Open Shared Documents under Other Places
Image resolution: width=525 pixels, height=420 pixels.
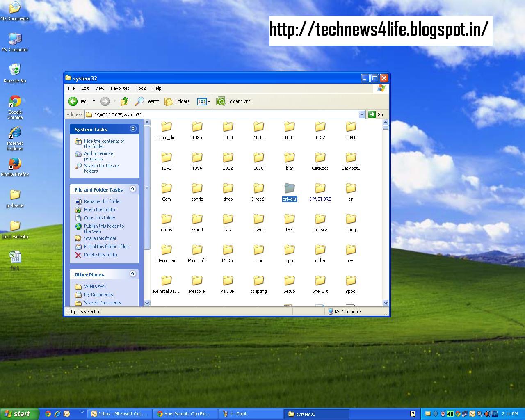click(103, 303)
